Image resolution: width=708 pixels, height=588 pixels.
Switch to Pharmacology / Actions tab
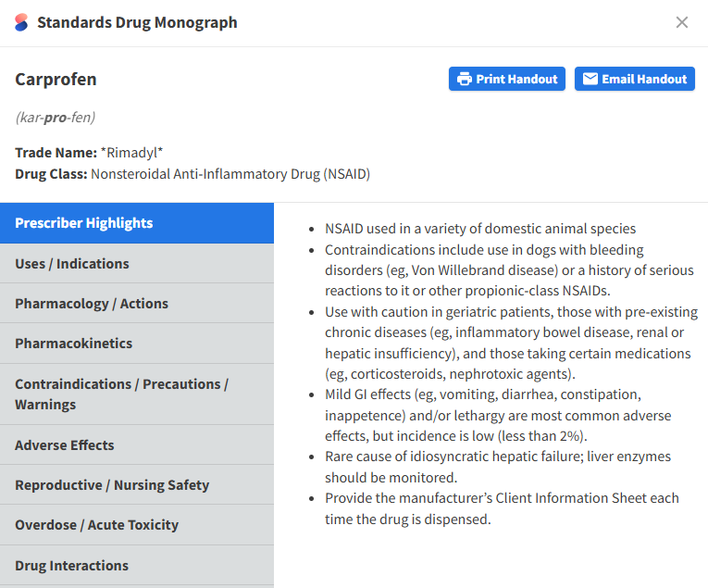(137, 304)
